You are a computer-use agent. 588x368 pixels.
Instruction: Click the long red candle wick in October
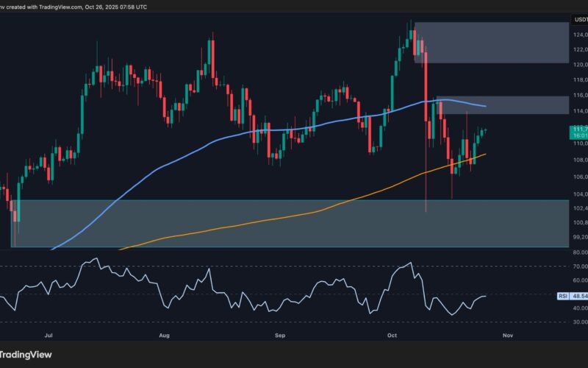point(426,184)
